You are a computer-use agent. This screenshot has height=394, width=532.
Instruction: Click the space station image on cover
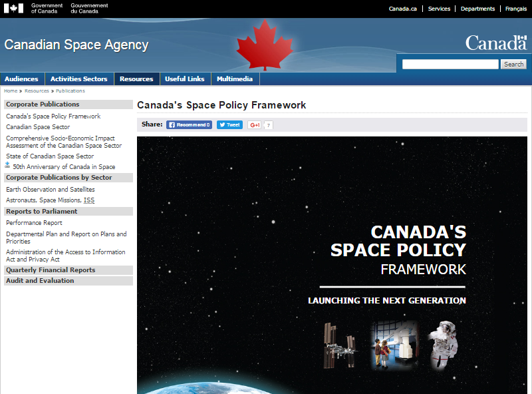point(340,346)
